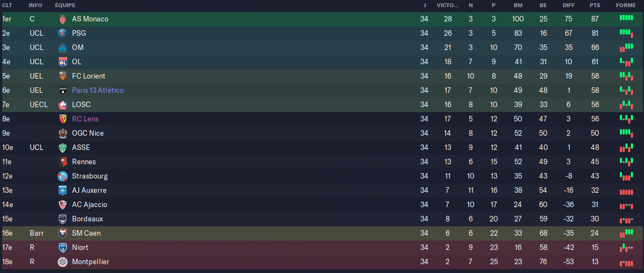Image resolution: width=644 pixels, height=273 pixels.
Task: View AS Monaco form indicator bars
Action: pos(626,18)
